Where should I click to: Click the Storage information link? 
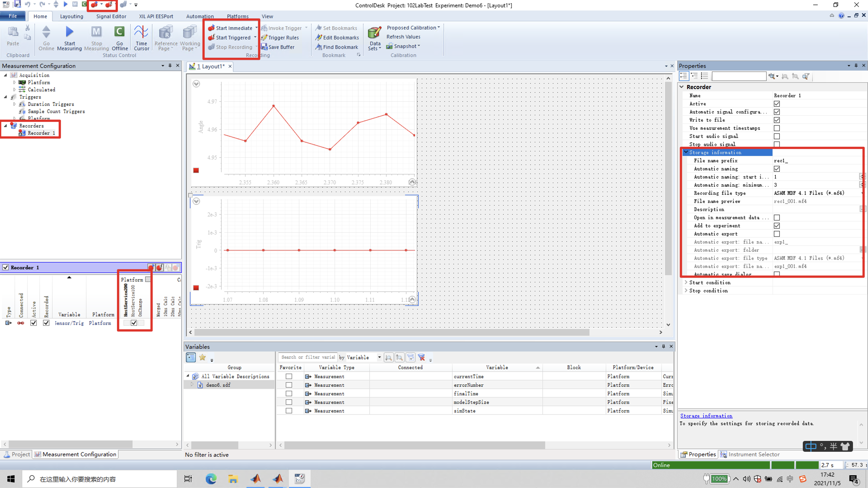click(706, 416)
